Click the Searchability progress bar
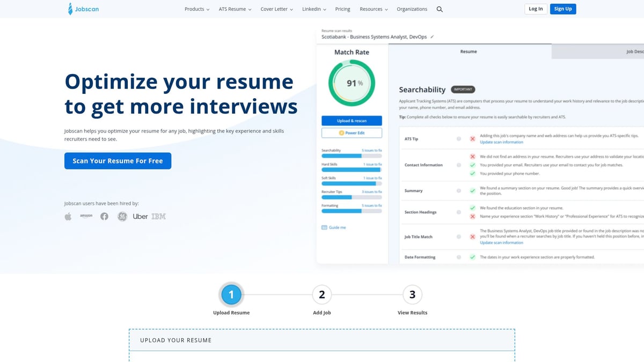This screenshot has height=362, width=644. click(352, 156)
